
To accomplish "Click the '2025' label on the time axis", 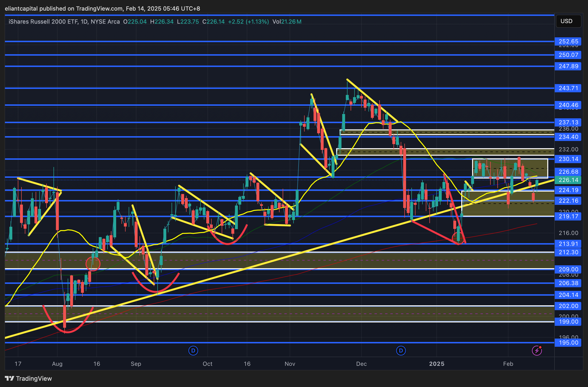I will coord(437,364).
